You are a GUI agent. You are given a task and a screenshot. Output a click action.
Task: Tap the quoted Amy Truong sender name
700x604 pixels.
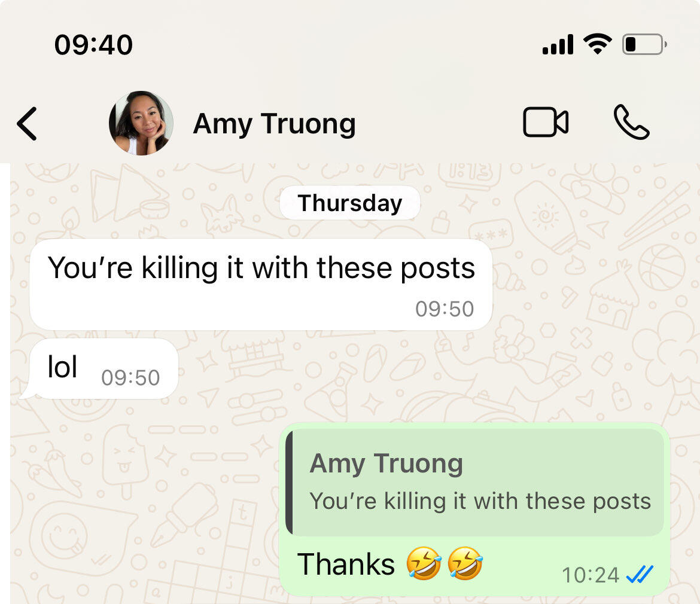[x=386, y=463]
